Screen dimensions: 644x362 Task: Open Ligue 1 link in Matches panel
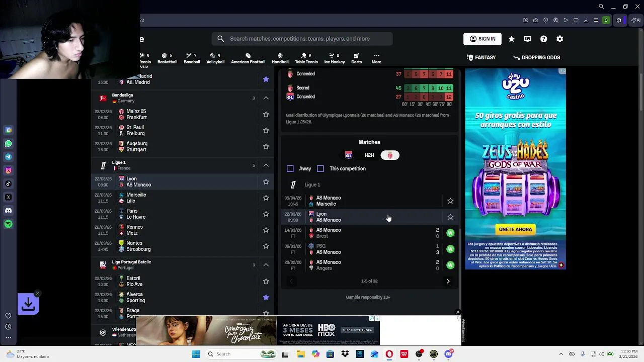(312, 185)
